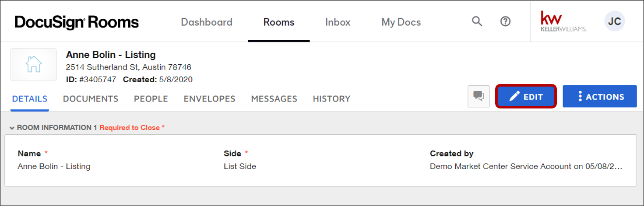
Task: Click the DocuSign Rooms logo
Action: click(77, 22)
